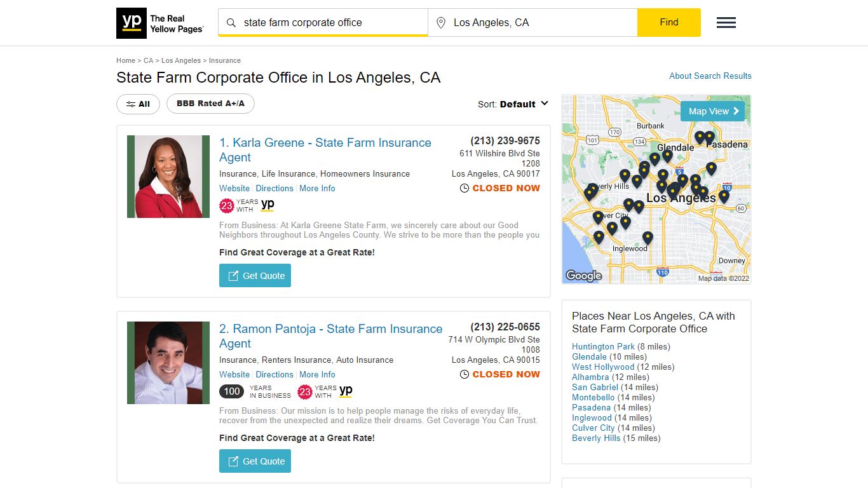This screenshot has width=868, height=488.
Task: Open the Sort Default dropdown
Action: pos(513,104)
